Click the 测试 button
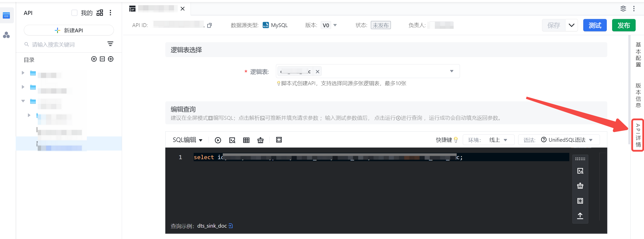The image size is (644, 239). click(x=595, y=25)
